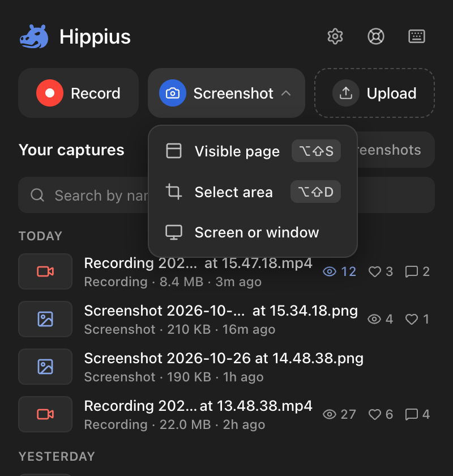Open settings via the gear icon
Viewport: 453px width, 476px height.
[335, 36]
